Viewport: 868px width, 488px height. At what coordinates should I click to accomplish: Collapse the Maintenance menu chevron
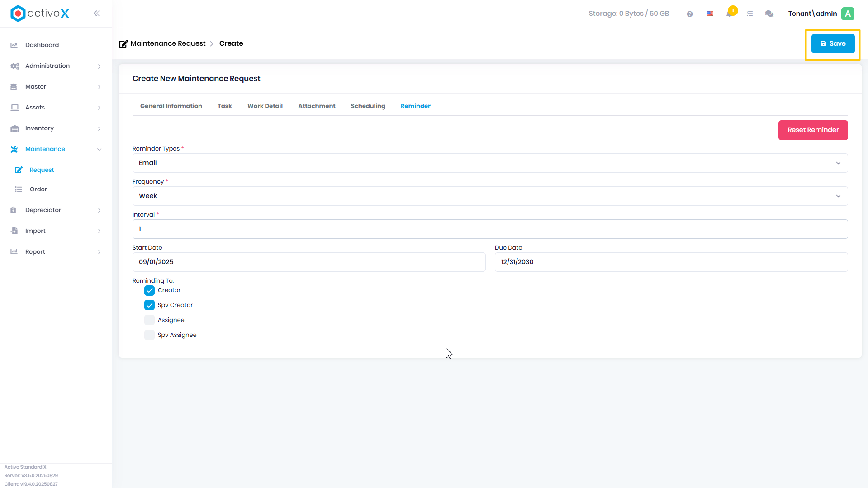point(99,150)
